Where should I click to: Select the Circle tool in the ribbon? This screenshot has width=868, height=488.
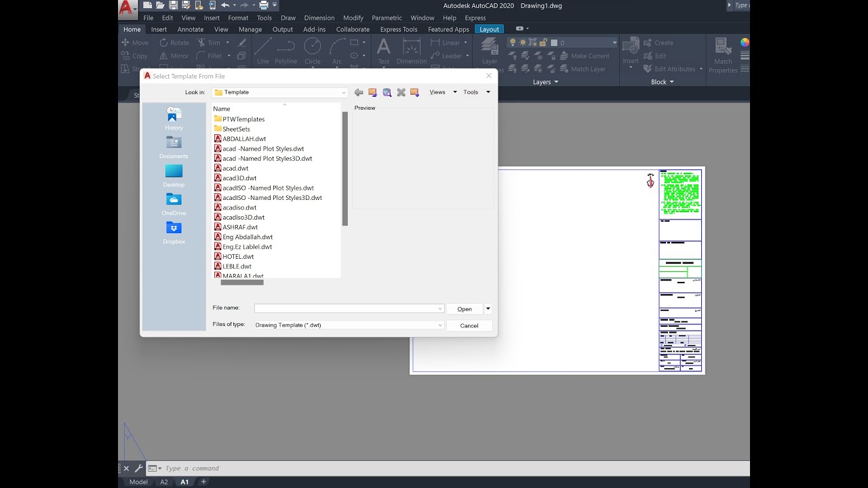coord(313,52)
